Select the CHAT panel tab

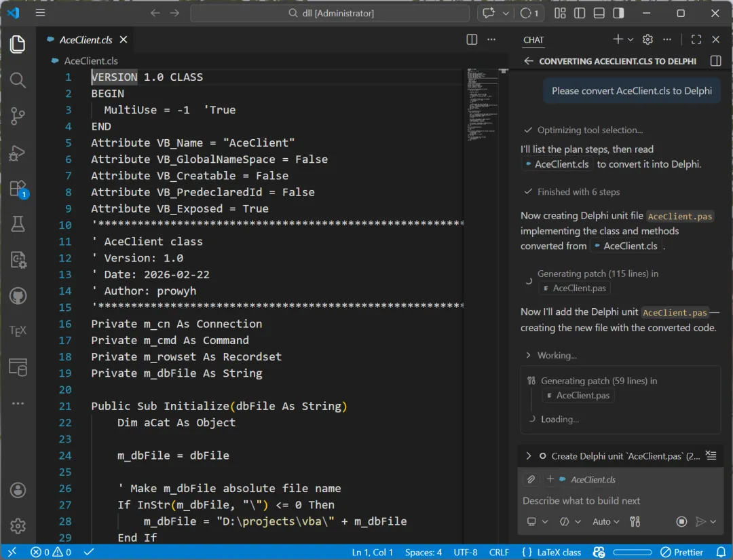(x=533, y=40)
